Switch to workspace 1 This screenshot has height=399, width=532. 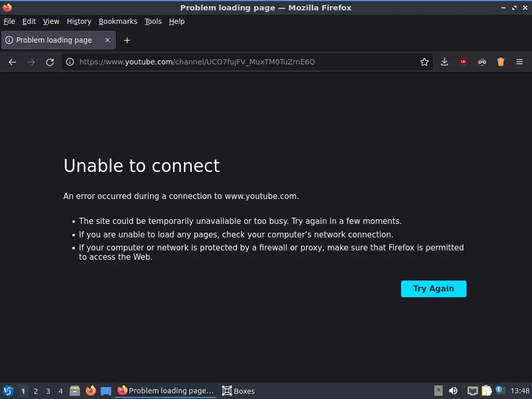[x=23, y=391]
